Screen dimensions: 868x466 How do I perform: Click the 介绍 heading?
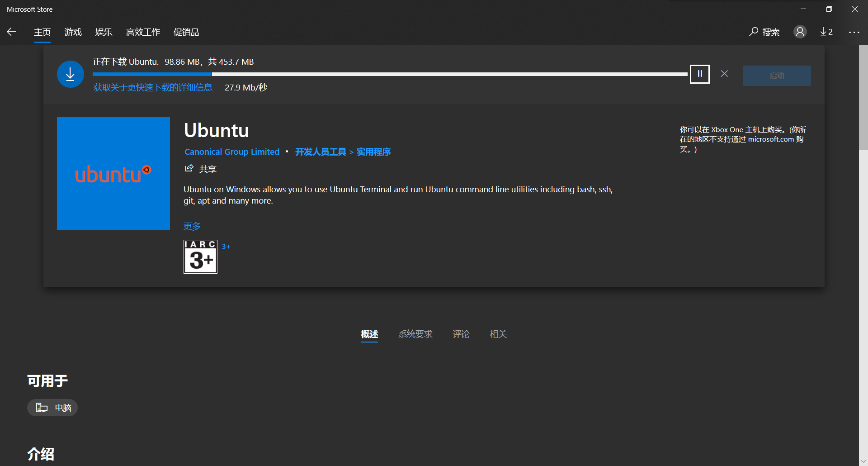[41, 454]
